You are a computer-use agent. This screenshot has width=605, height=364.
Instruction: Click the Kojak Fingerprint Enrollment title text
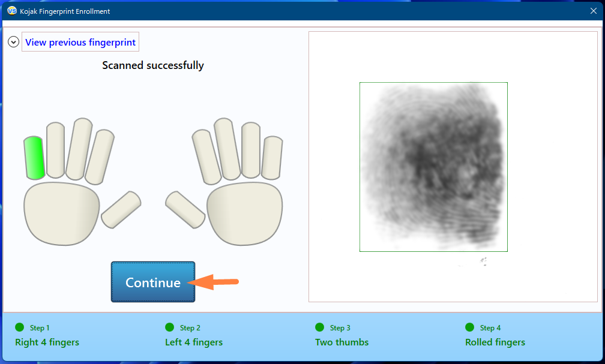pos(65,11)
